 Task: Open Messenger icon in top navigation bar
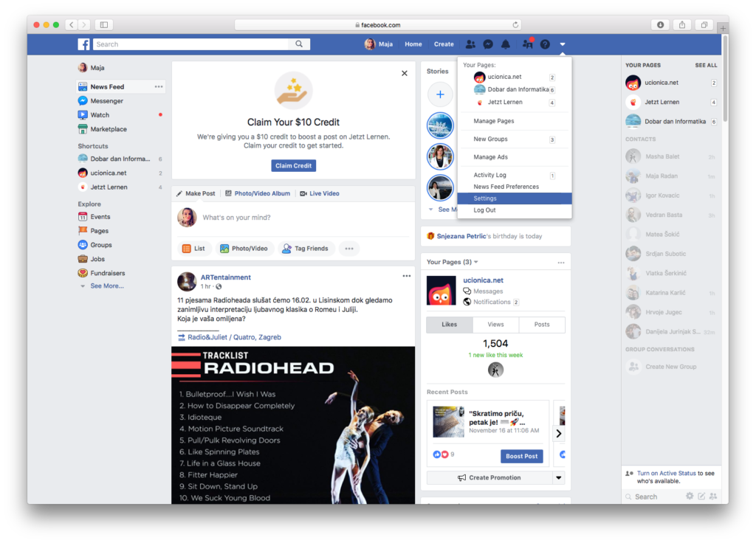point(488,44)
